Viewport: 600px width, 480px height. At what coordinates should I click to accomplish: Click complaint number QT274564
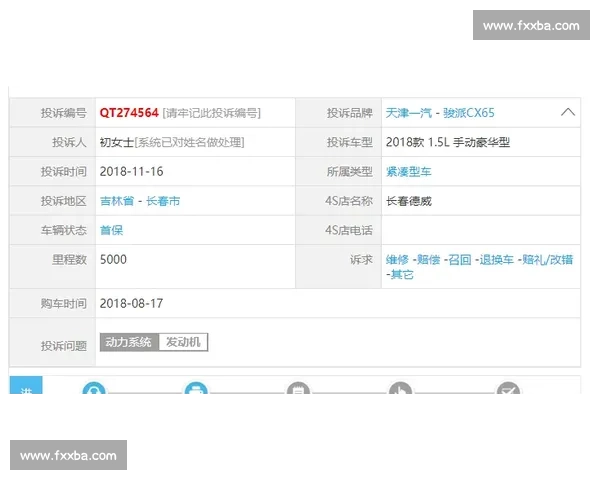pyautogui.click(x=129, y=113)
